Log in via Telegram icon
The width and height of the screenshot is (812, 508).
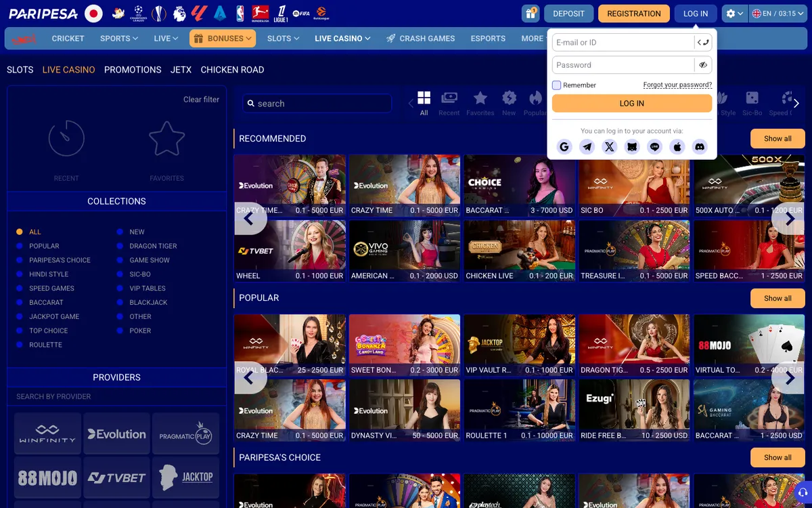(x=587, y=146)
